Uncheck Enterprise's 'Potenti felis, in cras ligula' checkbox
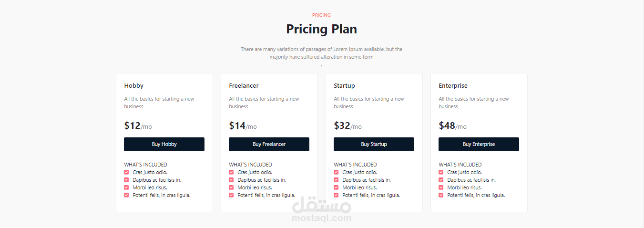This screenshot has width=644, height=228. [x=441, y=195]
